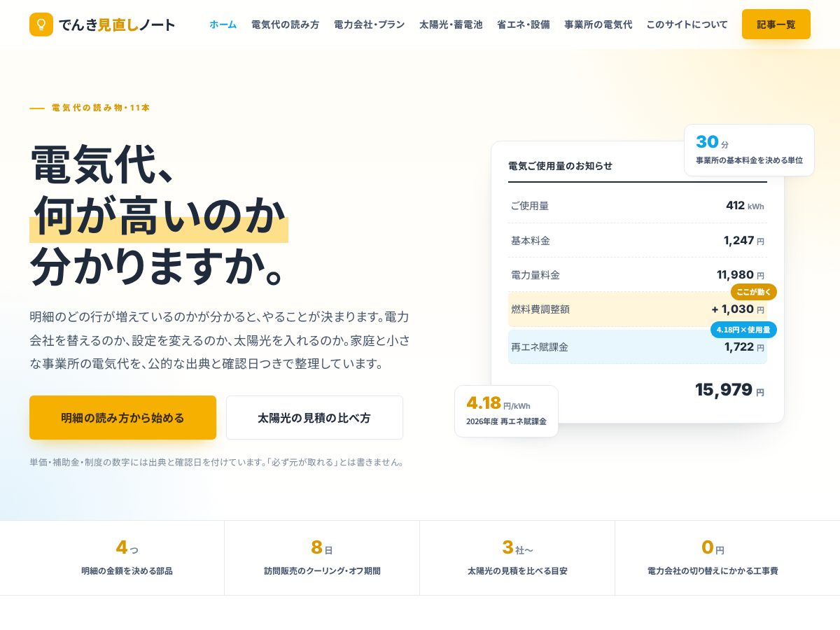Click the 30分 floating info card

tap(749, 150)
